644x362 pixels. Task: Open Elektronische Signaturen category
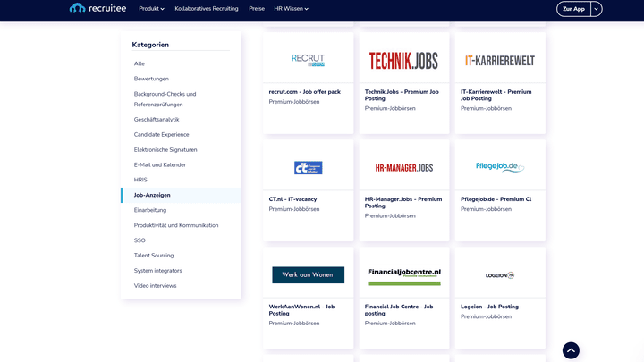165,150
